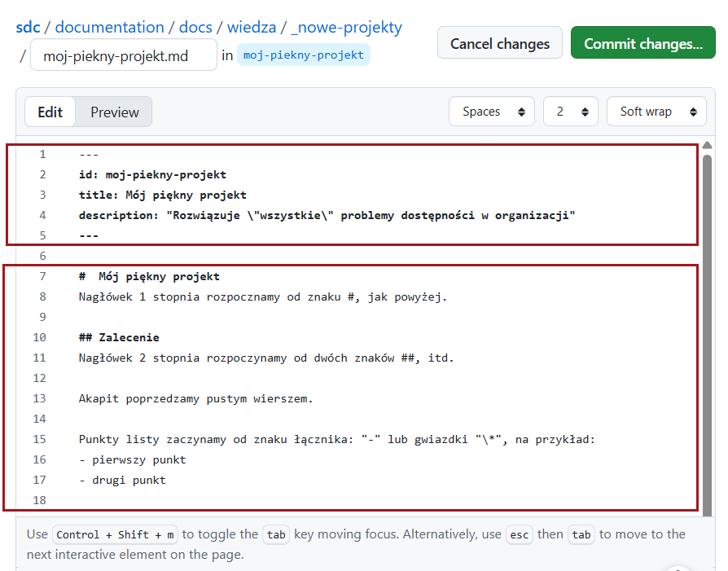Open the indent size 2 dropdown
The height and width of the screenshot is (571, 728).
(x=570, y=112)
